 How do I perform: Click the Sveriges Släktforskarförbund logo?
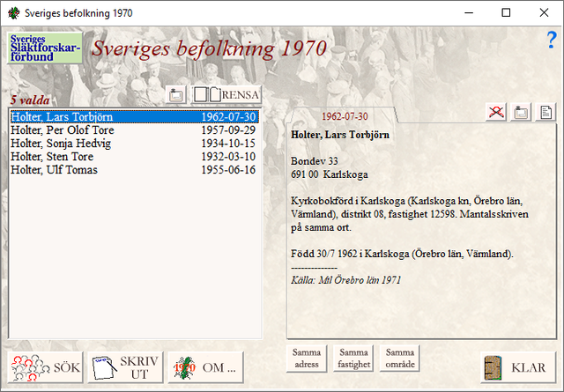coord(45,48)
